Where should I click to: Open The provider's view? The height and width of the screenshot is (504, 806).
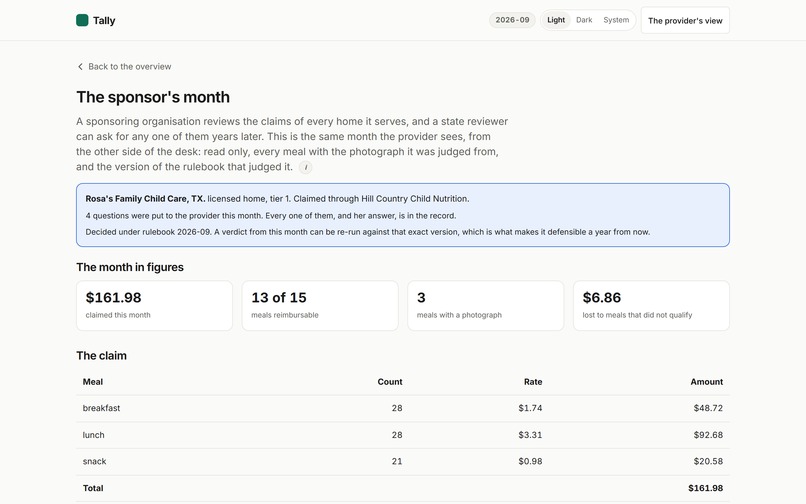tap(685, 21)
